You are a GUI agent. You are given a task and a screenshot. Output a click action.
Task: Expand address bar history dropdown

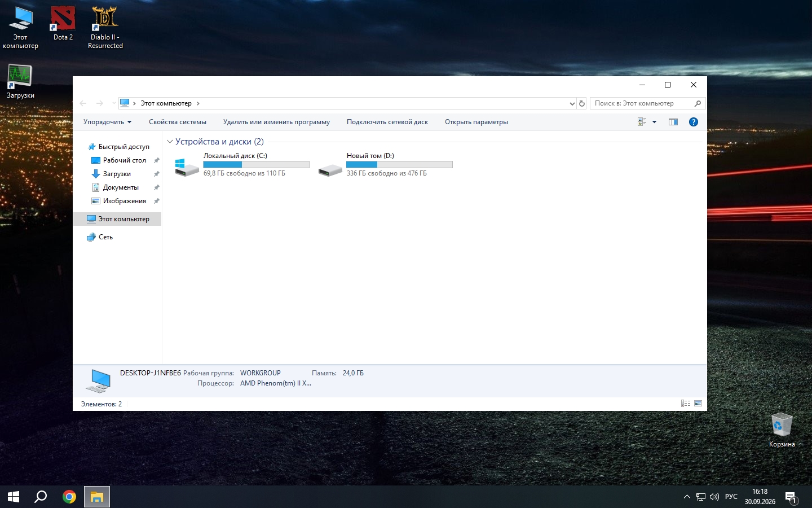572,103
